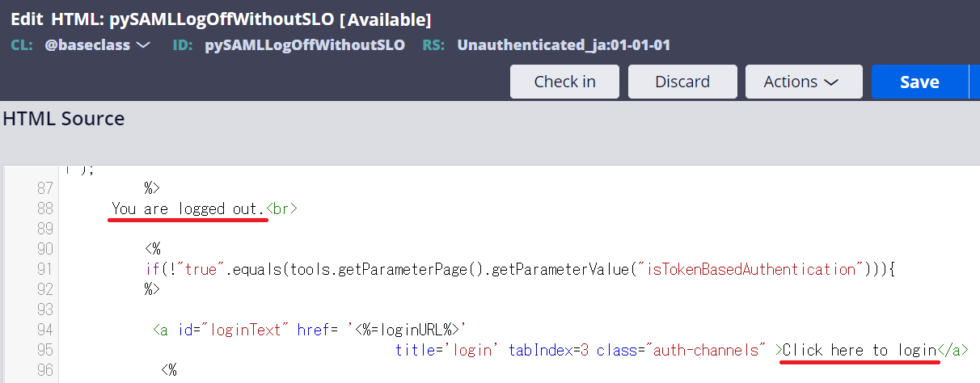This screenshot has height=383, width=980.
Task: Click line number 96 in gutter
Action: [x=44, y=370]
